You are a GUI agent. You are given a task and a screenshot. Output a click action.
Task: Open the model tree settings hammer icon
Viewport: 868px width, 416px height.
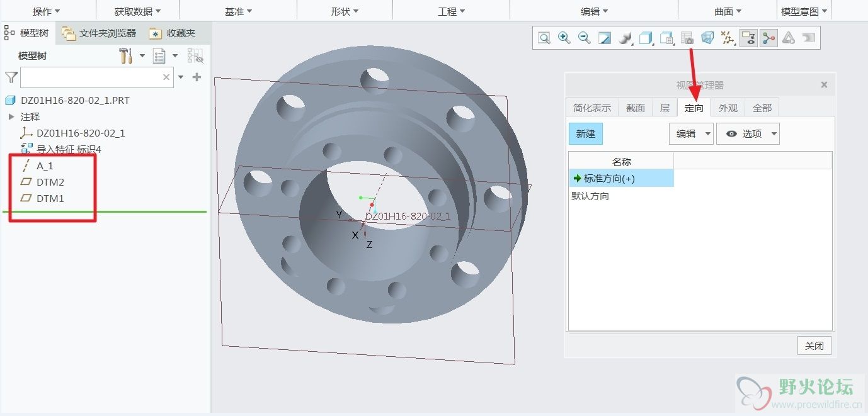click(126, 56)
